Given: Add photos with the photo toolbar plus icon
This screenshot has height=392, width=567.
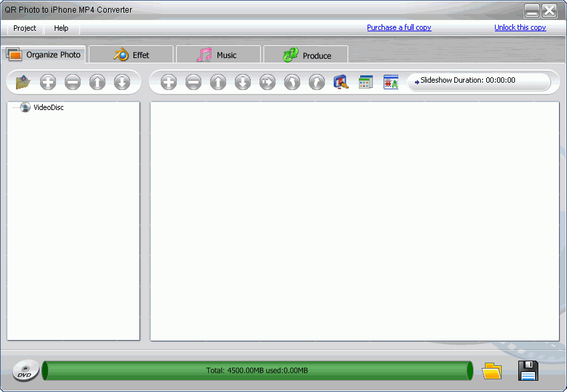Looking at the screenshot, I should pyautogui.click(x=169, y=82).
